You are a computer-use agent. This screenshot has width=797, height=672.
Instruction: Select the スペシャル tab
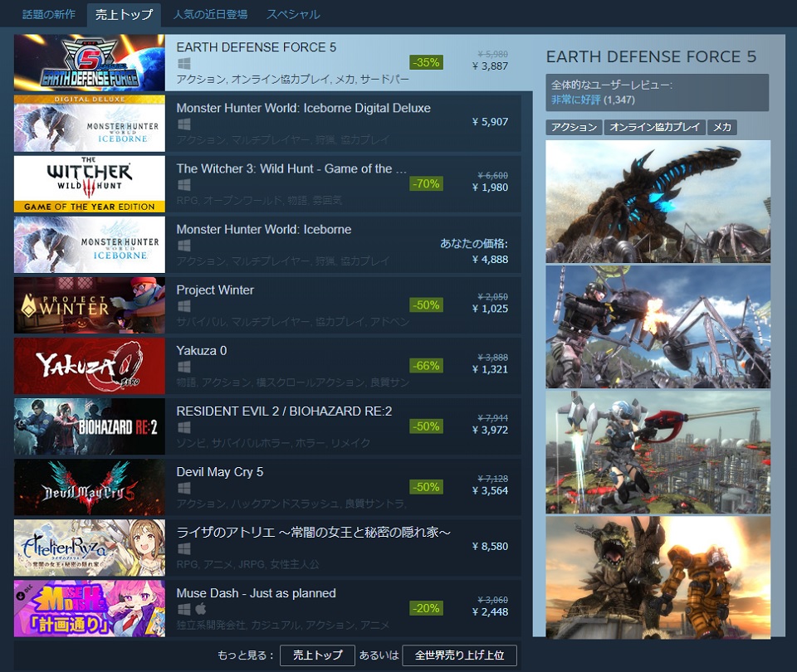293,14
